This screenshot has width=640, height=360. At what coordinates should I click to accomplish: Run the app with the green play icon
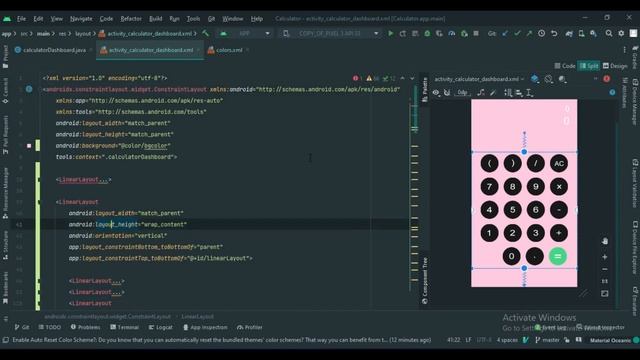tap(391, 33)
